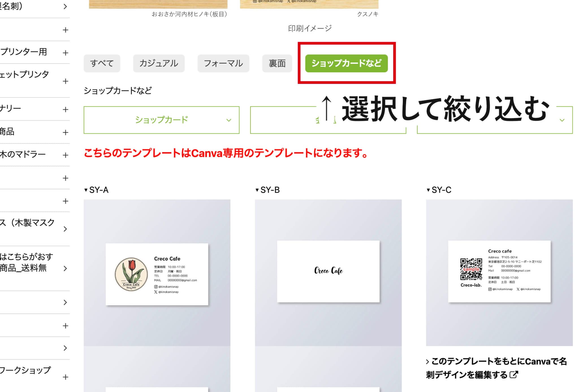Click the 印刷イメージ caption
This screenshot has width=579, height=392.
[310, 28]
